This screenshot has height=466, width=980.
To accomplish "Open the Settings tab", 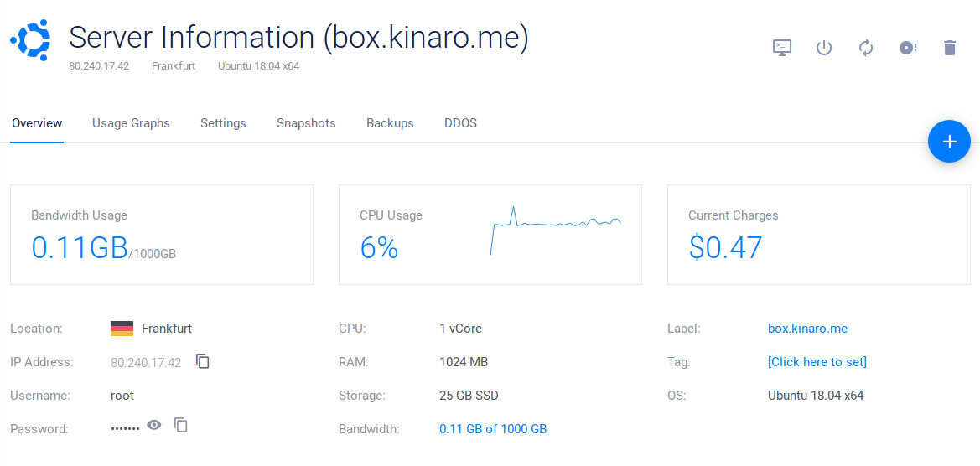I will 223,123.
